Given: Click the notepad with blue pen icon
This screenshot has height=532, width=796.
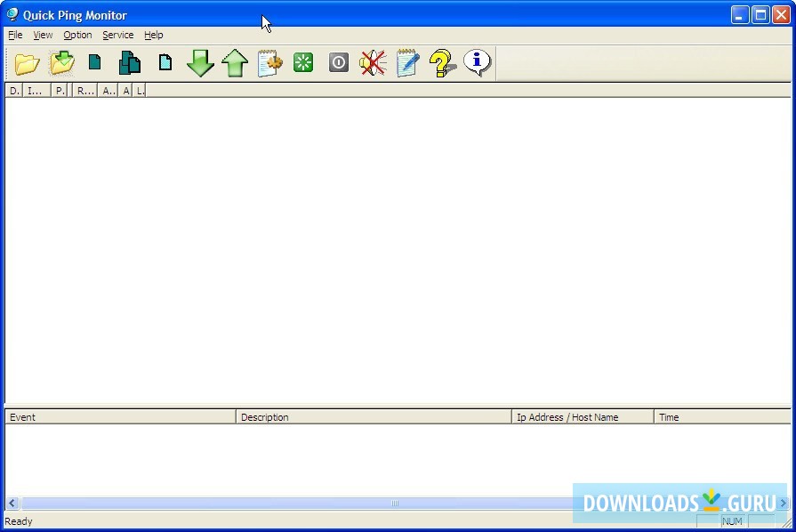Looking at the screenshot, I should pos(408,63).
